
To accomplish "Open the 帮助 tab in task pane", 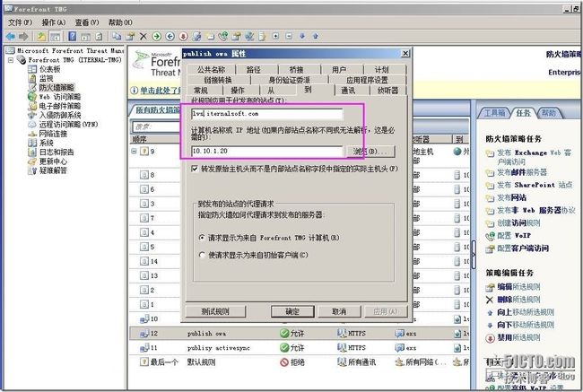I will click(548, 113).
